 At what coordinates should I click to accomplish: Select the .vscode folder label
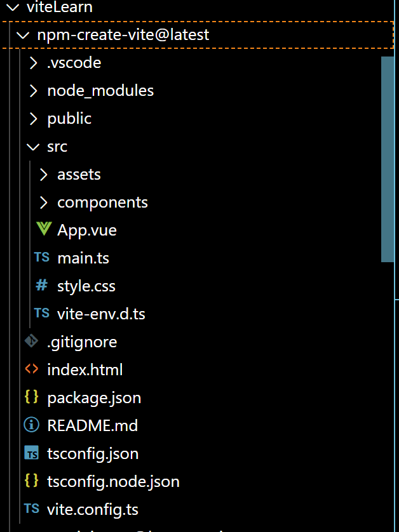click(x=74, y=63)
